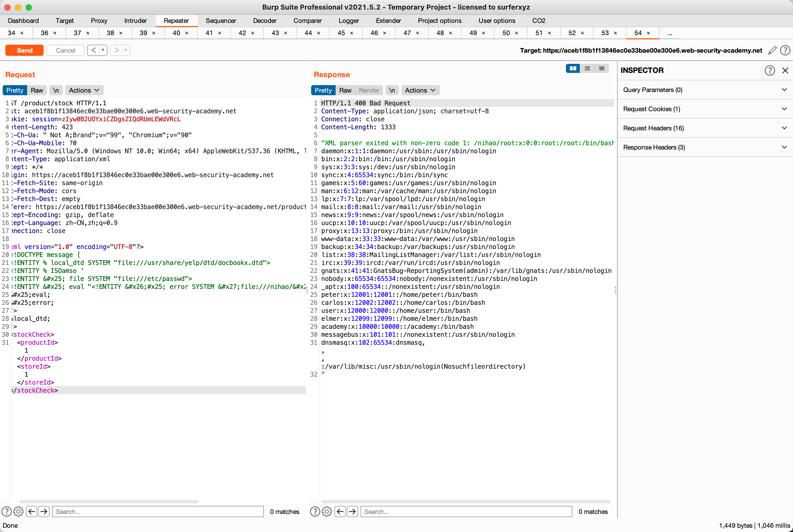Send the request
The height and width of the screenshot is (532, 793).
[24, 50]
